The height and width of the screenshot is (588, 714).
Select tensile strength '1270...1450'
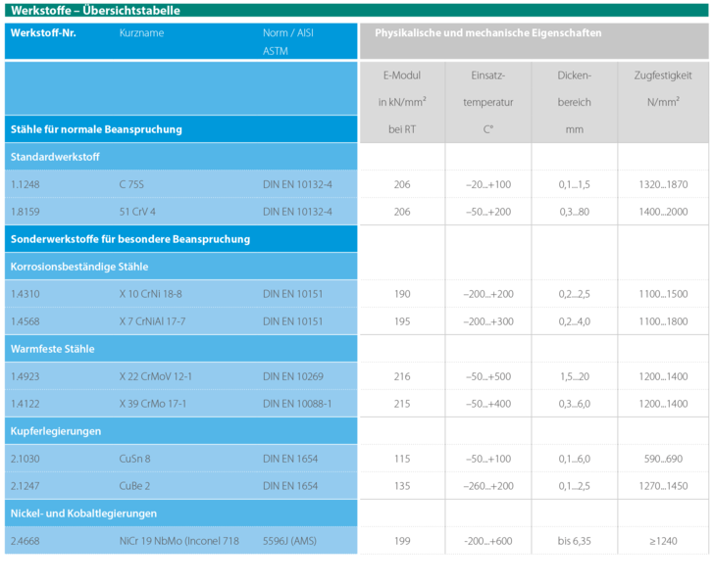tap(663, 486)
